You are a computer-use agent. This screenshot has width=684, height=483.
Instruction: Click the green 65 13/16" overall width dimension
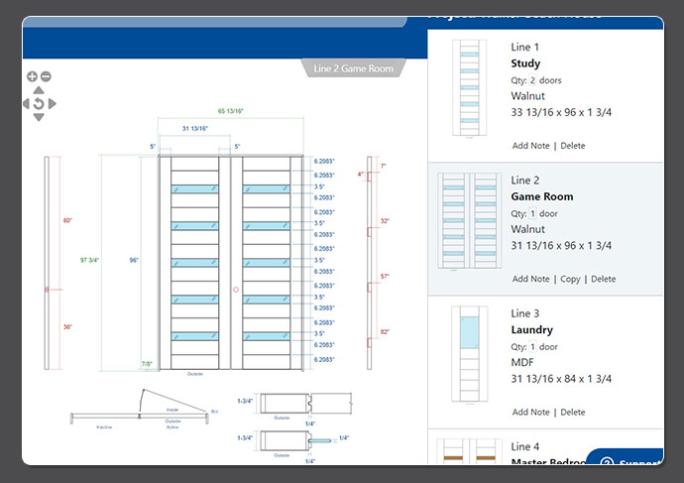click(230, 111)
